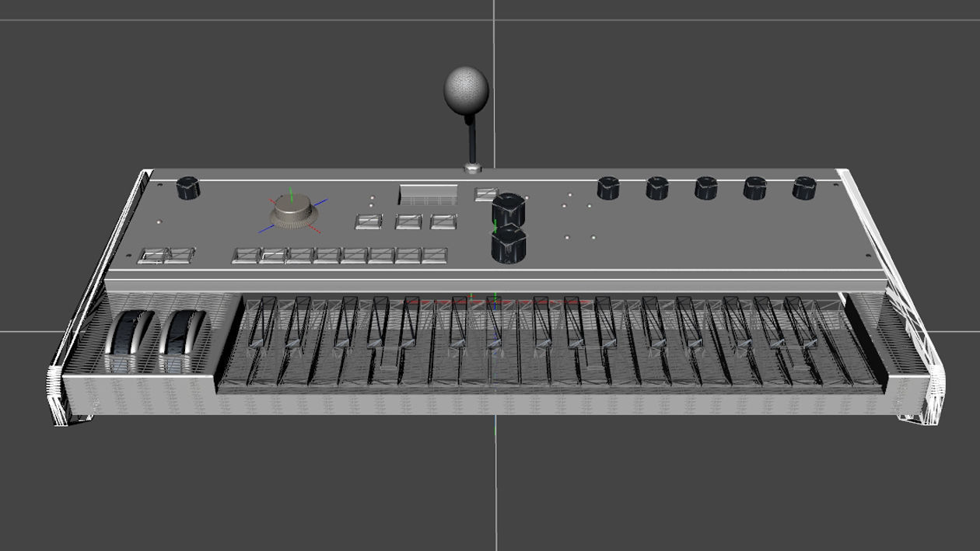This screenshot has width=980, height=551.
Task: Click the right button of three below display
Action: 444,221
